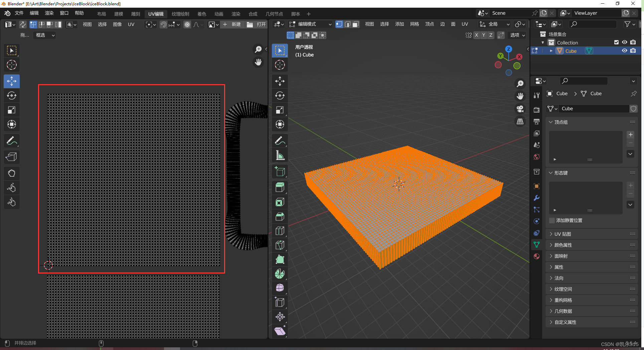Open Modifier Properties via wrench icon

pos(536,198)
